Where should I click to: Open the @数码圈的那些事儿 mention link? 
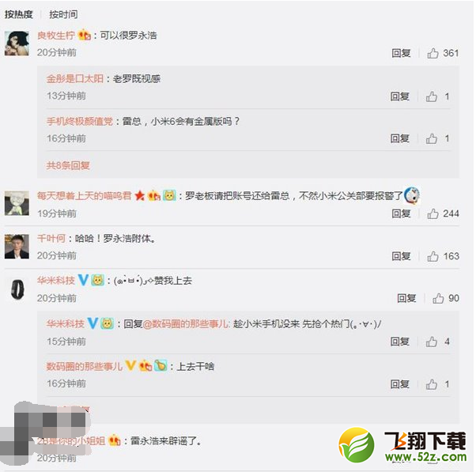coord(186,324)
